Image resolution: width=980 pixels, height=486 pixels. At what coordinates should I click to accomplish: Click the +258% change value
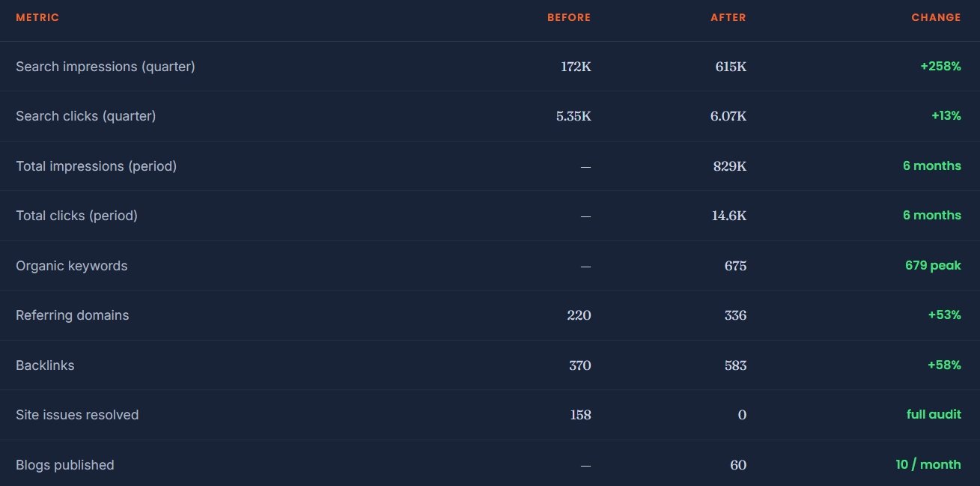coord(940,66)
